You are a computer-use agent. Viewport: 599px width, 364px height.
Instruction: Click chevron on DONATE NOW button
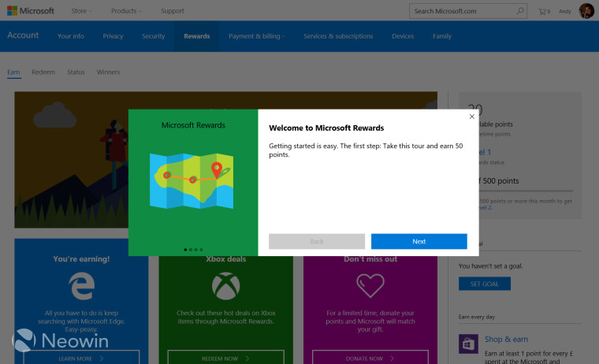tap(392, 358)
